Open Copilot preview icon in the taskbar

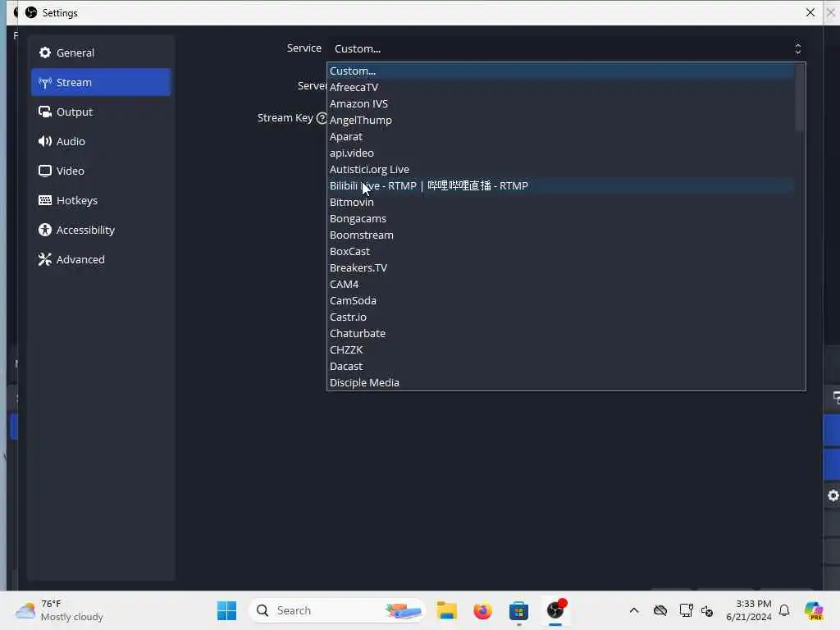(x=814, y=610)
